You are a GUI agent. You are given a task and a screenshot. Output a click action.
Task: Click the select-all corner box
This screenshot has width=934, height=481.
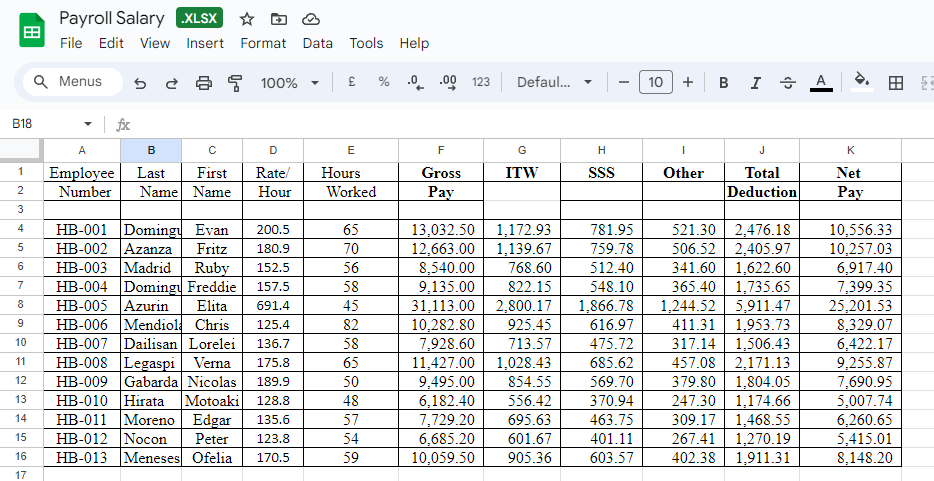pos(21,150)
